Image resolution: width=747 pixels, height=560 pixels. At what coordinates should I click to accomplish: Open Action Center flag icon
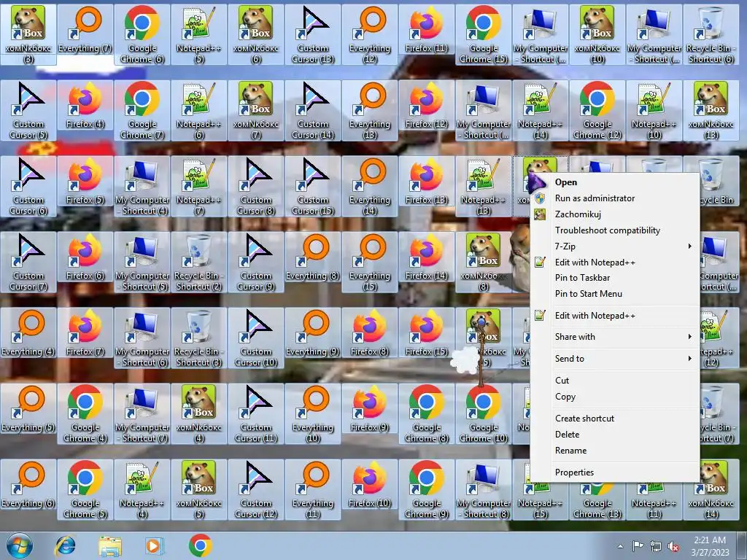[x=638, y=546]
